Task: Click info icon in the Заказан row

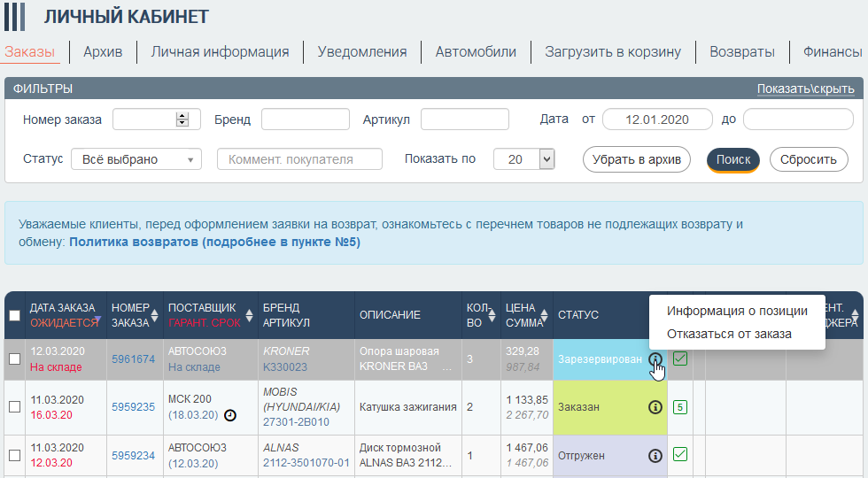Action: pyautogui.click(x=655, y=407)
